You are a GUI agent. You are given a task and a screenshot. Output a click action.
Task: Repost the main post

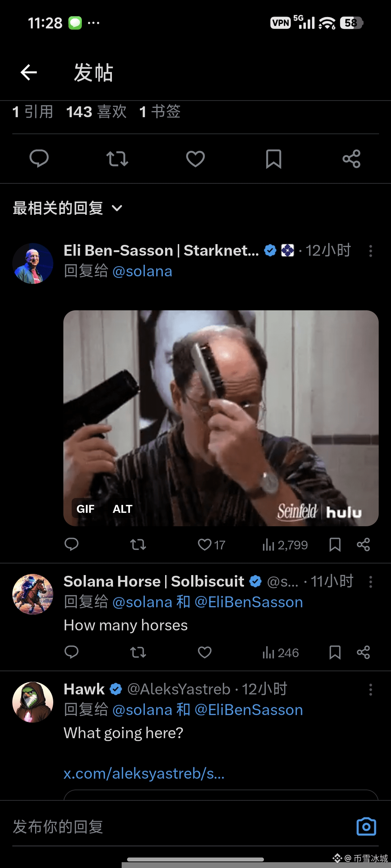click(x=117, y=158)
